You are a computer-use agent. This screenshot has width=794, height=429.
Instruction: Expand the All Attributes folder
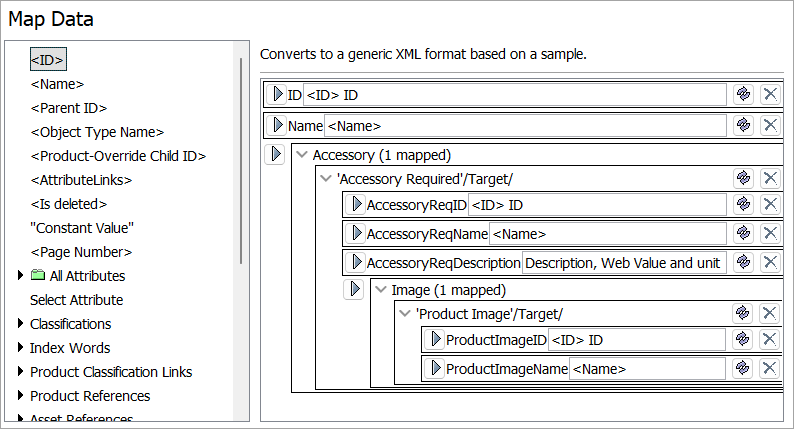(21, 276)
